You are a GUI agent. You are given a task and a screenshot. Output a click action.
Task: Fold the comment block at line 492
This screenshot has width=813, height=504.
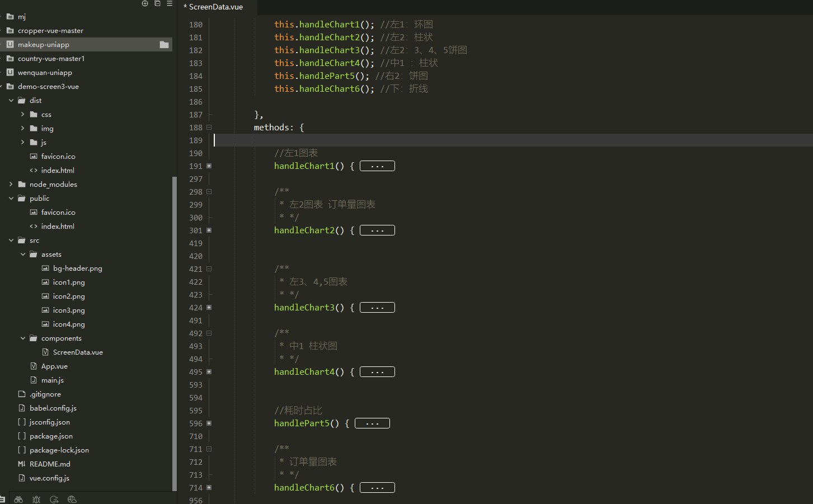click(x=209, y=333)
